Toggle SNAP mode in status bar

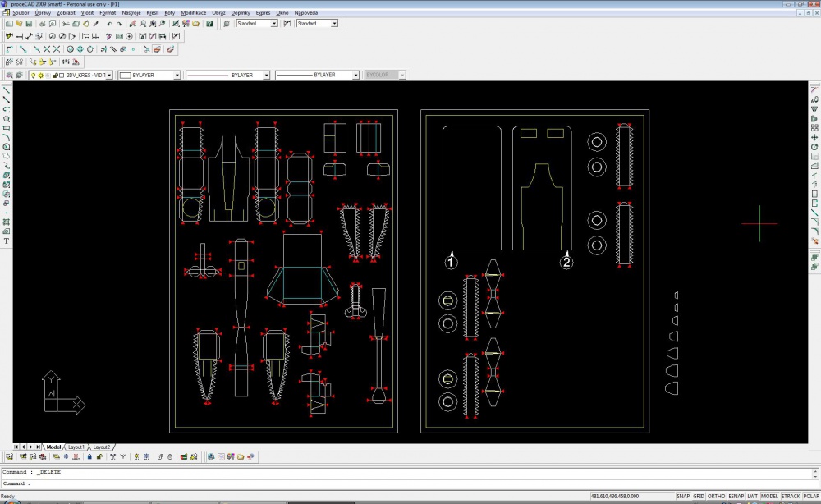683,496
